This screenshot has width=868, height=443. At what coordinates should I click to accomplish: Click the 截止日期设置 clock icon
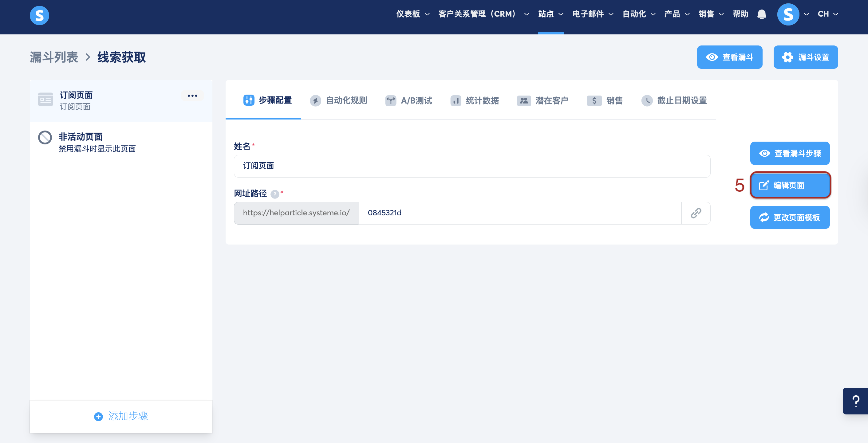(647, 100)
